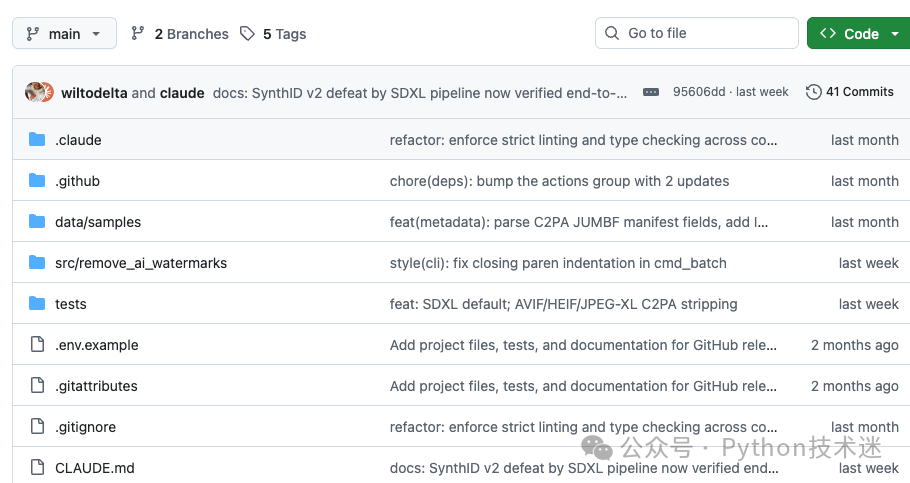Click the file icon for .gitattributes
910x483 pixels.
pyautogui.click(x=37, y=385)
